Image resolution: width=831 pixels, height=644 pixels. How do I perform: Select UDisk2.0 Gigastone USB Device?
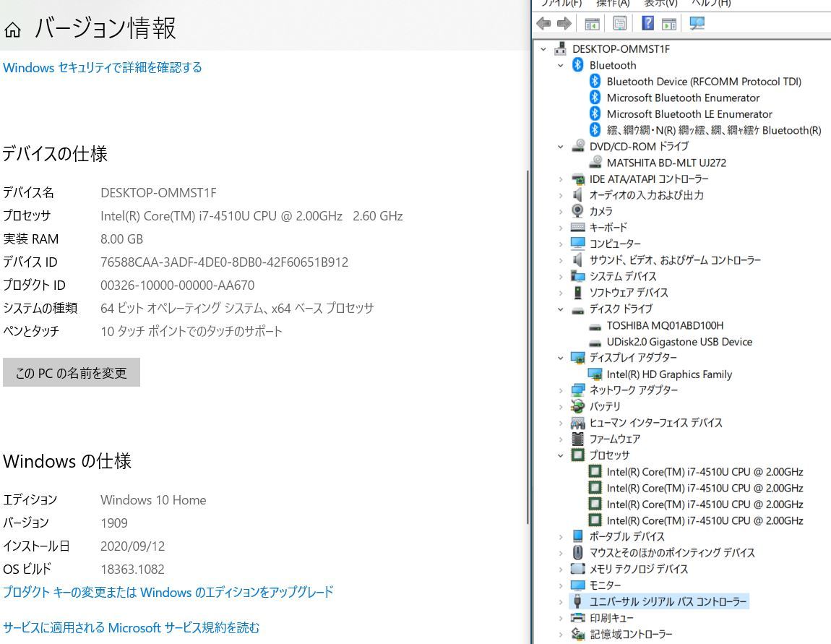[679, 342]
